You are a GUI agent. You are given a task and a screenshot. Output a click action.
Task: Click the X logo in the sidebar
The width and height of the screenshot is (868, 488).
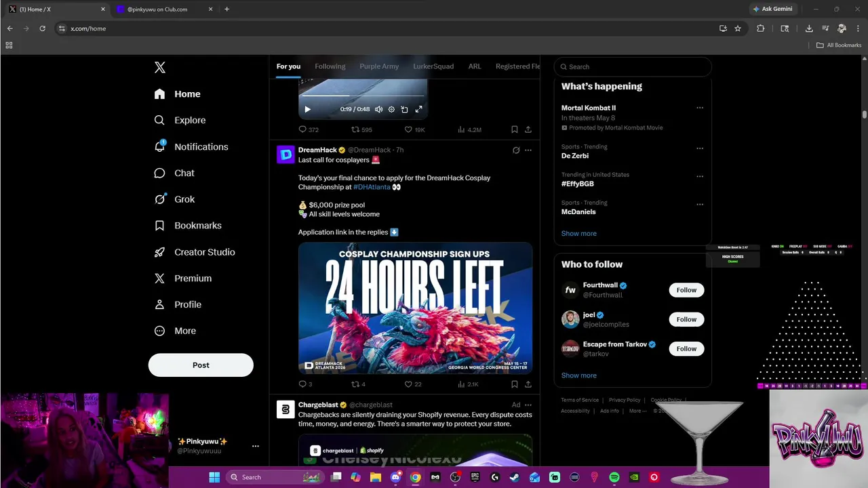159,67
